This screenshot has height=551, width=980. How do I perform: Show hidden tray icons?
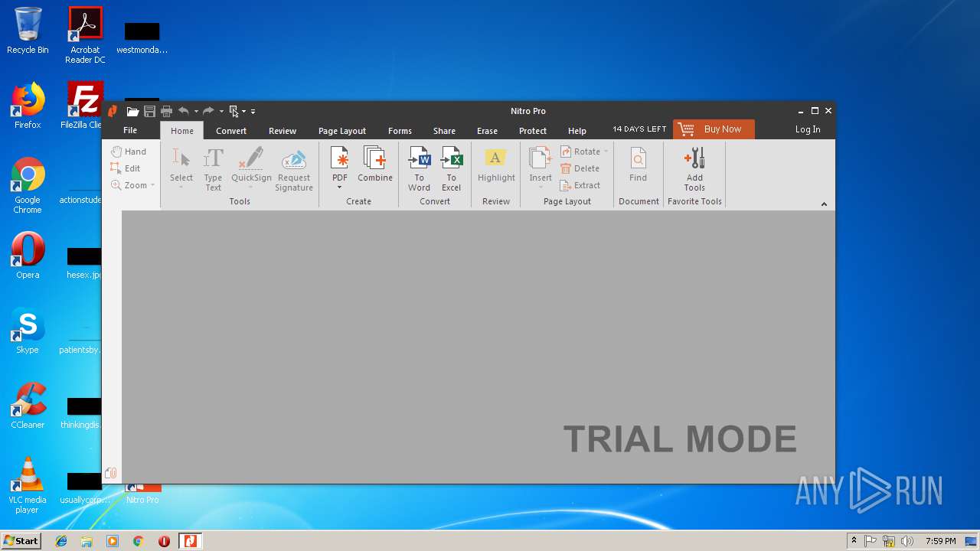854,541
